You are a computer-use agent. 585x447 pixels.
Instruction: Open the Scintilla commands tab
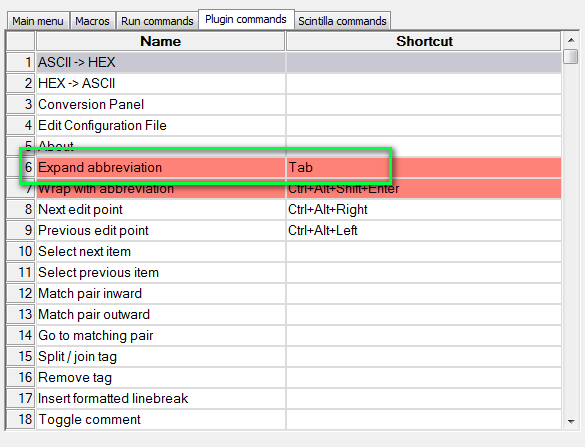(342, 21)
